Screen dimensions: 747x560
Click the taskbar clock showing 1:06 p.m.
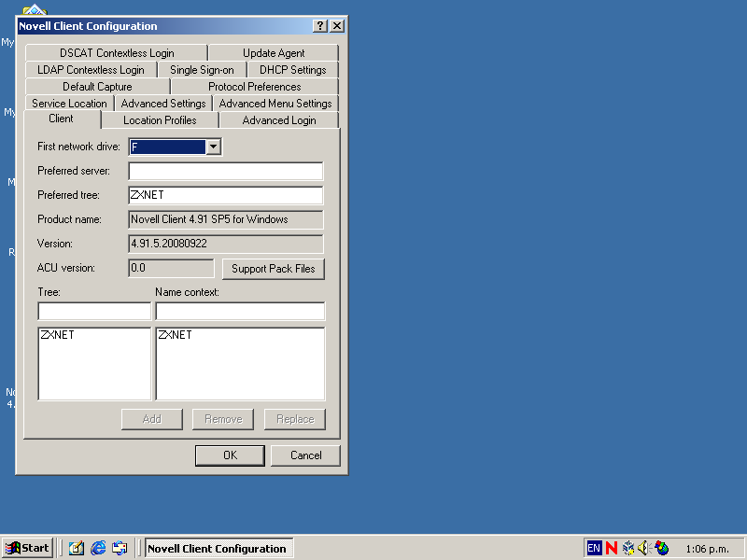[707, 549]
